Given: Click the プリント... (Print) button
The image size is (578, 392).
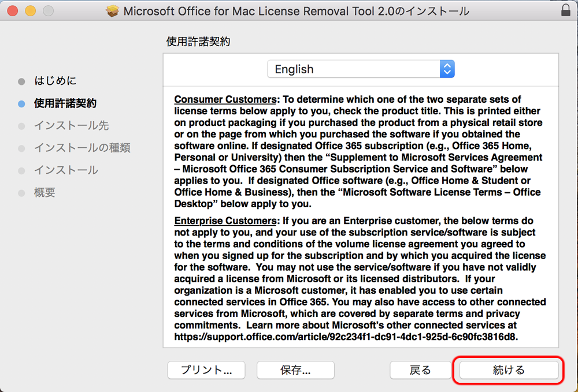Looking at the screenshot, I should click(206, 370).
